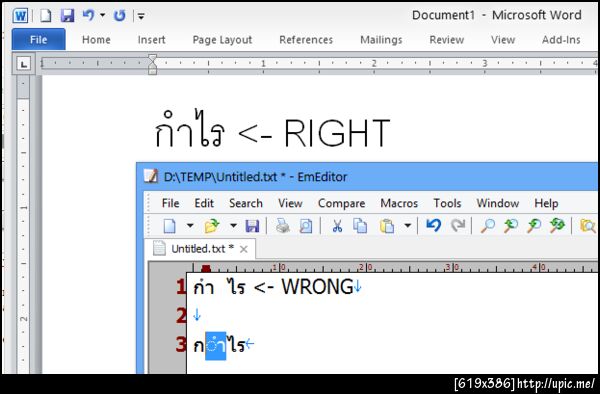Click the indent marker on Word's horizontal ruler
Viewport: 600px width, 394px height.
(x=152, y=64)
